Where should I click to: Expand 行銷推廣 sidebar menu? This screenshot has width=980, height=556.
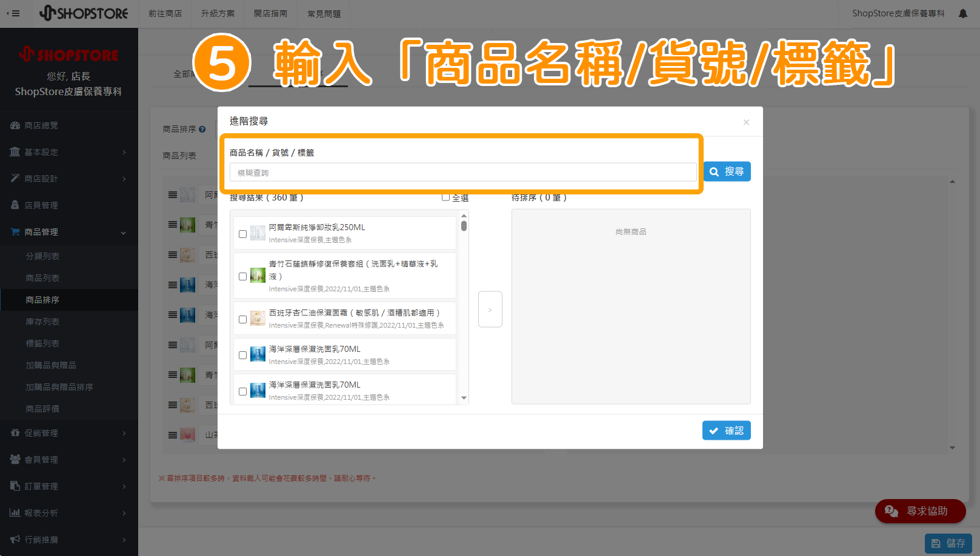(x=69, y=540)
